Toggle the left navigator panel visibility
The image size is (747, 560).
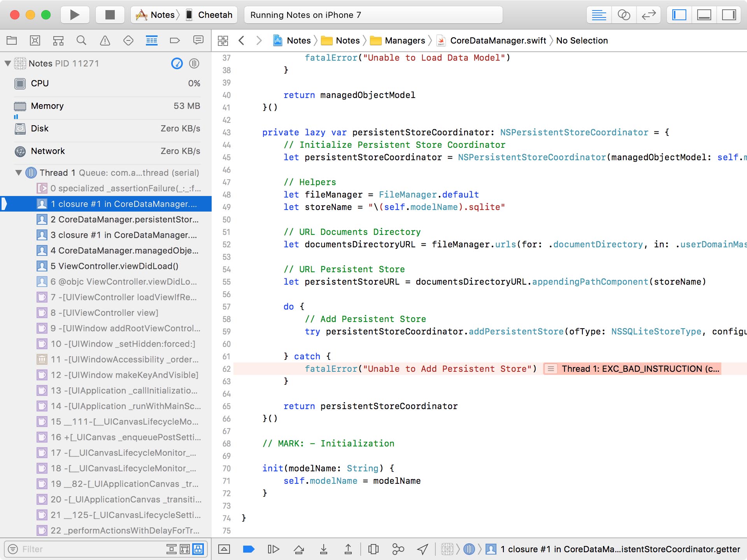click(x=679, y=15)
